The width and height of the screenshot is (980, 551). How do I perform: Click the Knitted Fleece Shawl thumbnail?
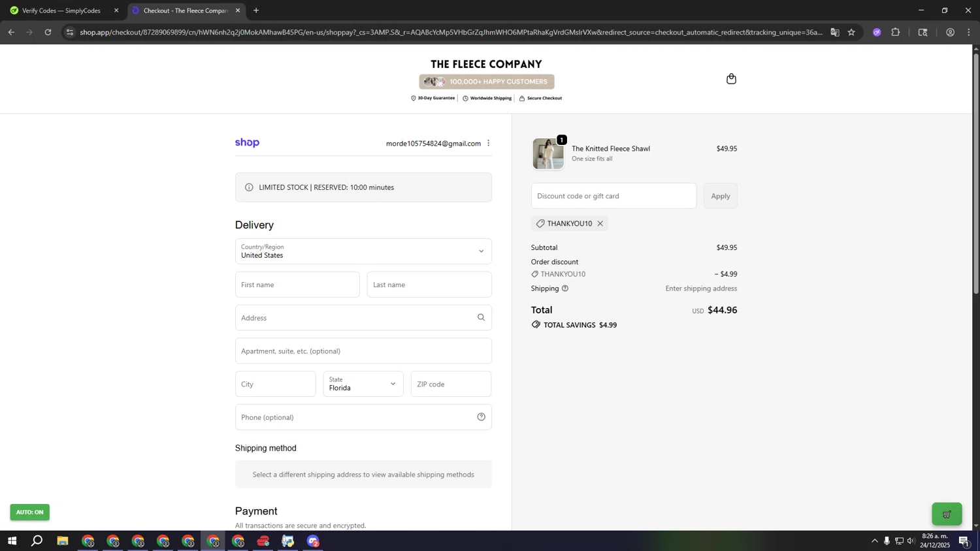click(548, 153)
